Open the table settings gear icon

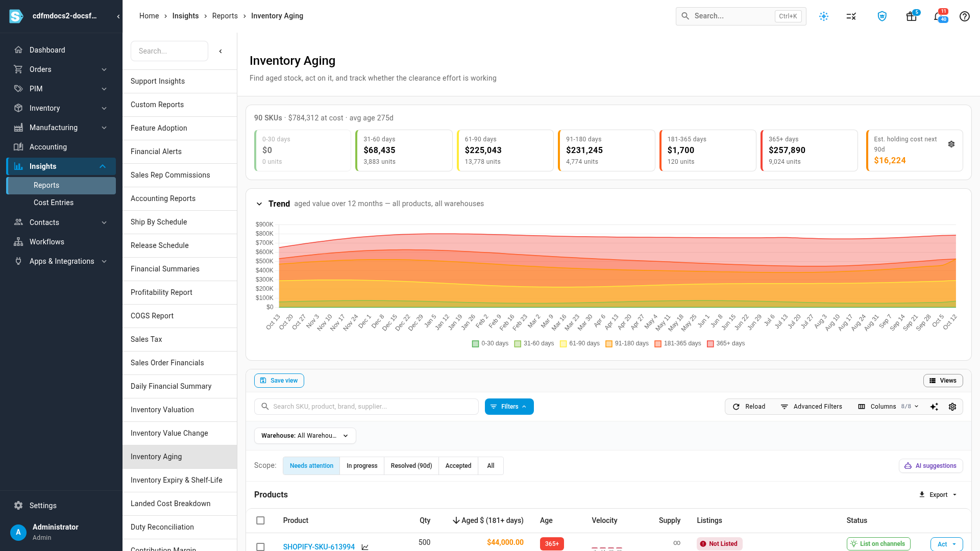pyautogui.click(x=952, y=407)
